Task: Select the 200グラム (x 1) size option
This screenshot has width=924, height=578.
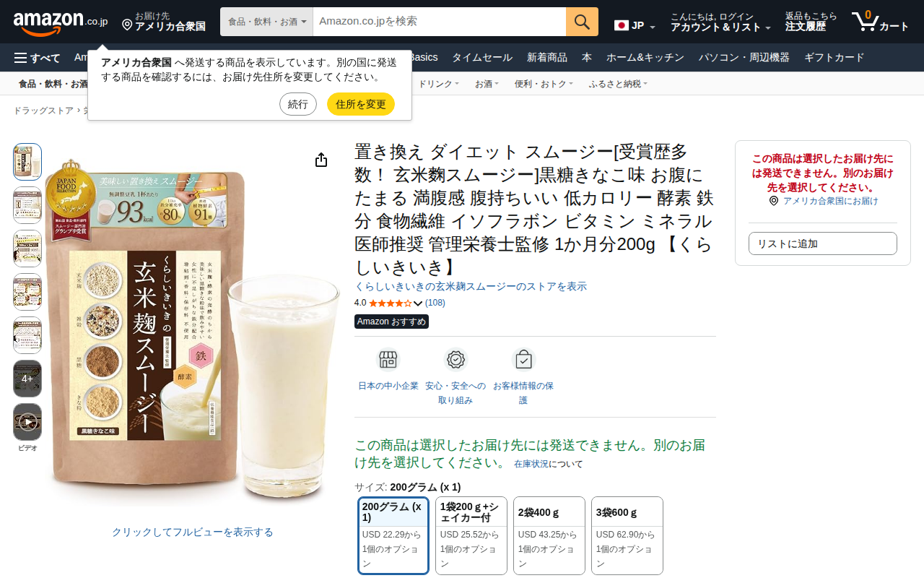Action: [x=393, y=535]
